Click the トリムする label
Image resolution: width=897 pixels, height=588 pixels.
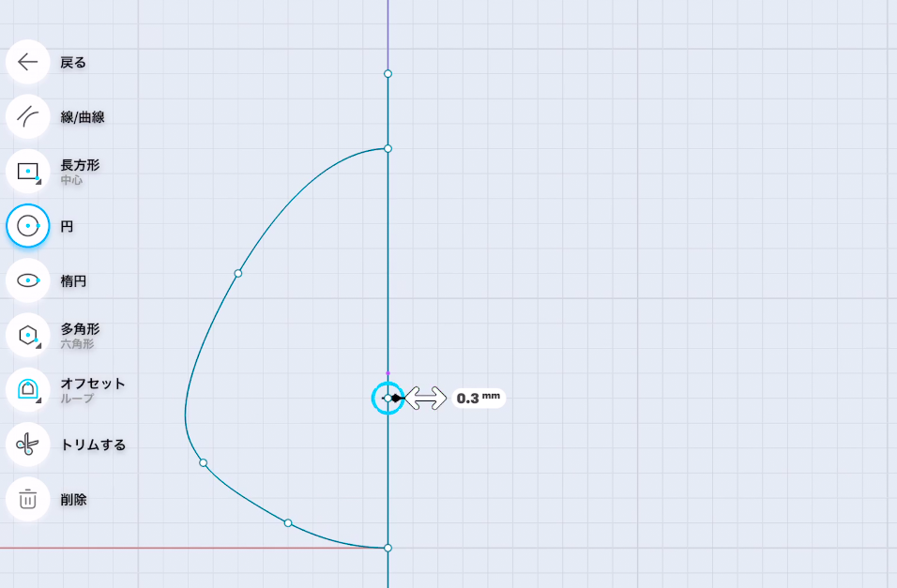[x=93, y=445]
